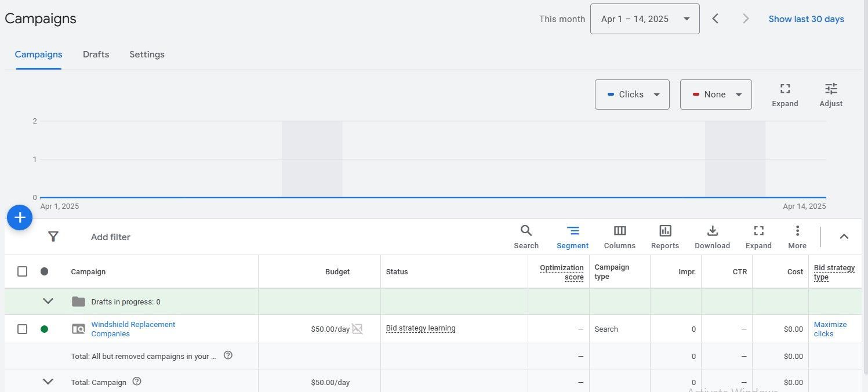
Task: Click Show last 30 days link
Action: [806, 19]
